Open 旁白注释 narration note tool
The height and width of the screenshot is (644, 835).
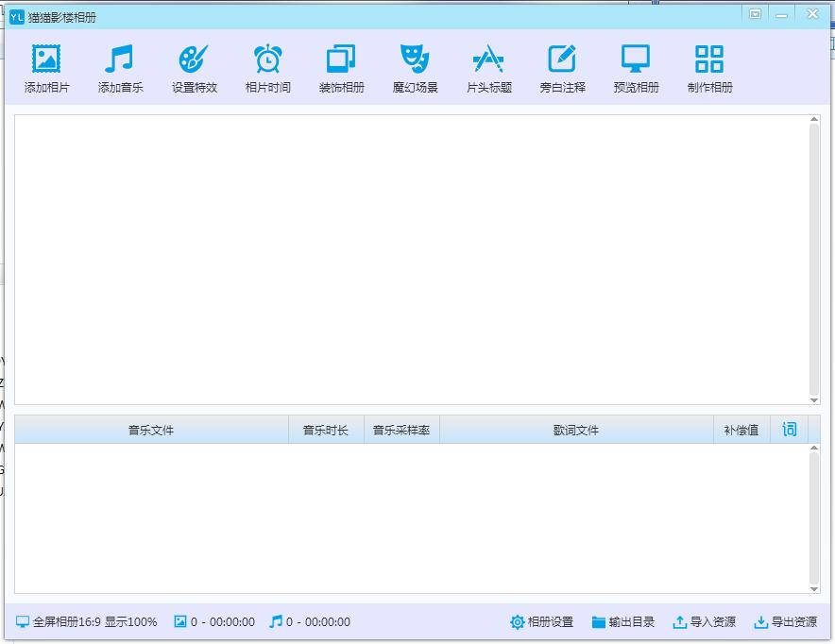(x=562, y=60)
